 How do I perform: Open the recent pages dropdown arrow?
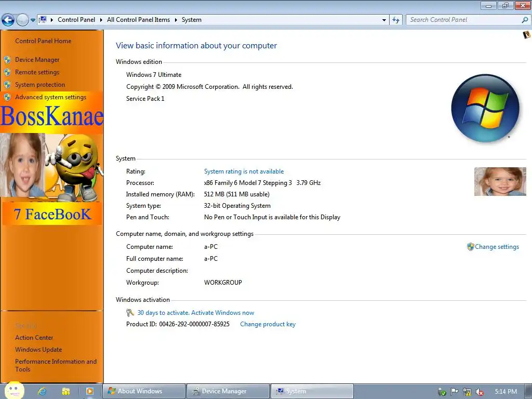click(33, 20)
